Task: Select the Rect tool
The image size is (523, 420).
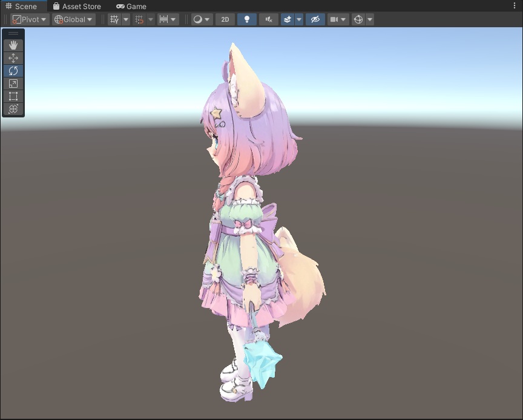Action: coord(13,96)
